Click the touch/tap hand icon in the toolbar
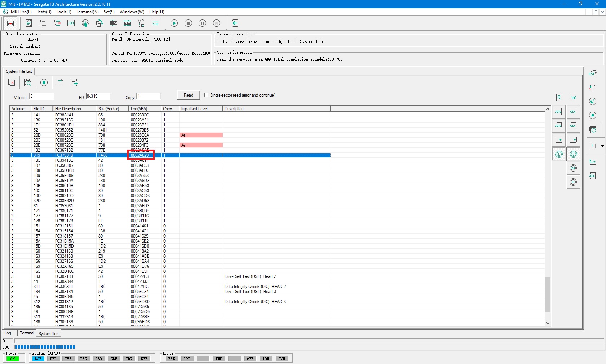This screenshot has width=606, height=364. [85, 23]
